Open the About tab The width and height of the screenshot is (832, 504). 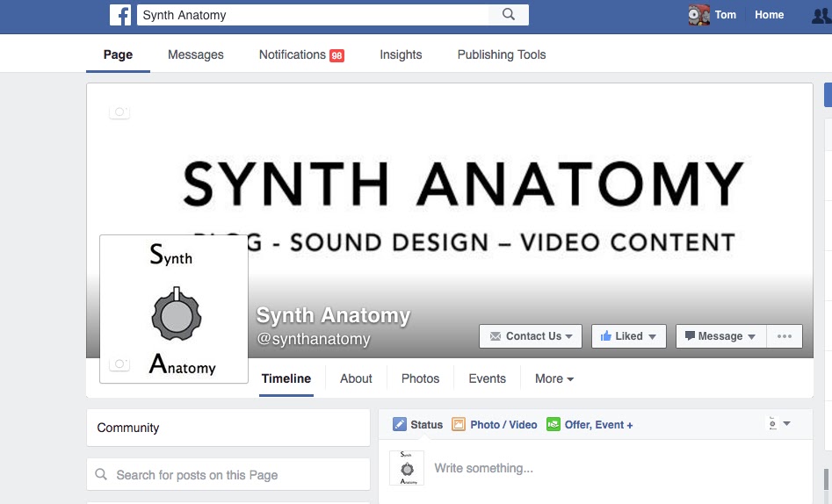(x=356, y=378)
